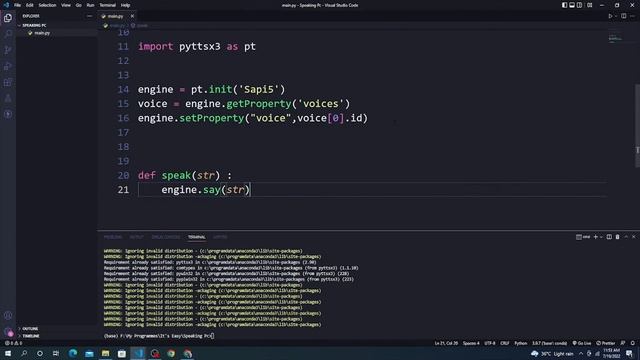This screenshot has height=360, width=640.
Task: Open the Help menu
Action: [125, 5]
